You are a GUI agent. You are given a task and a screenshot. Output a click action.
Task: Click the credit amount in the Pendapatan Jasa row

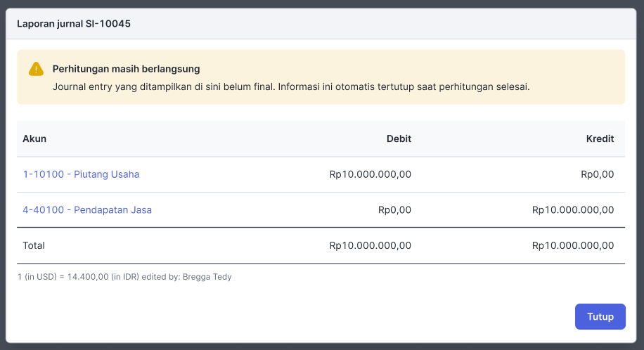point(572,209)
